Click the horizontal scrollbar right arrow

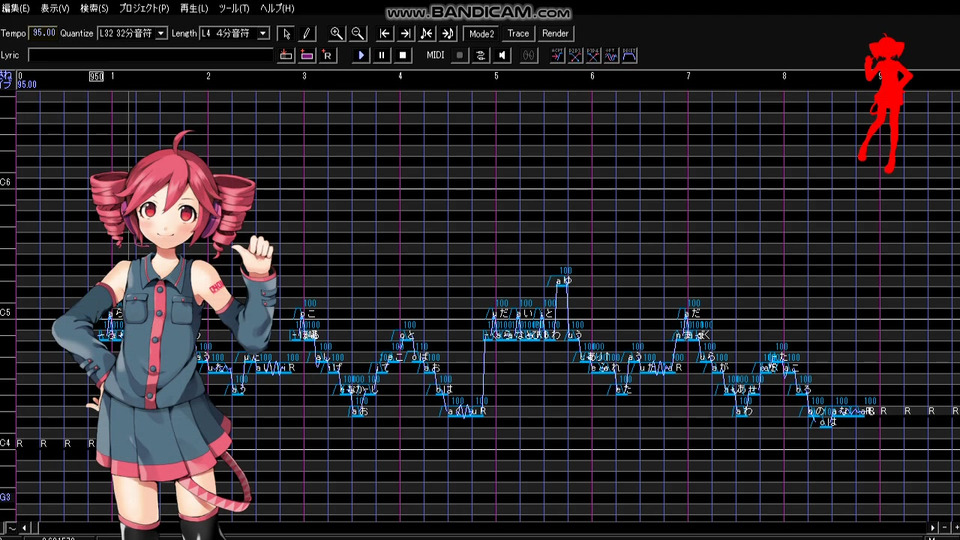pos(933,527)
